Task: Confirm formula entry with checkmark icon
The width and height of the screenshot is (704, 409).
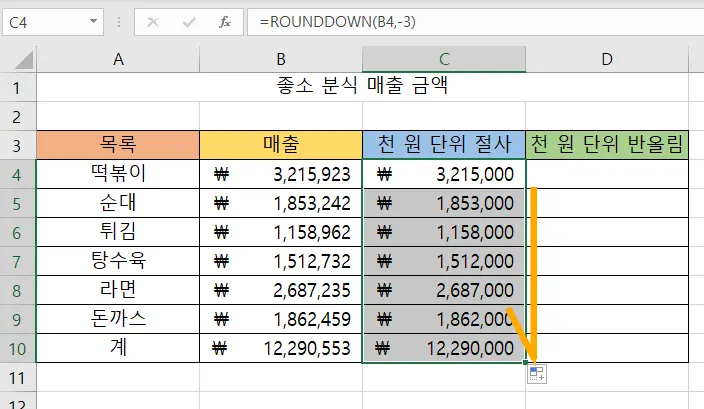Action: pyautogui.click(x=189, y=22)
